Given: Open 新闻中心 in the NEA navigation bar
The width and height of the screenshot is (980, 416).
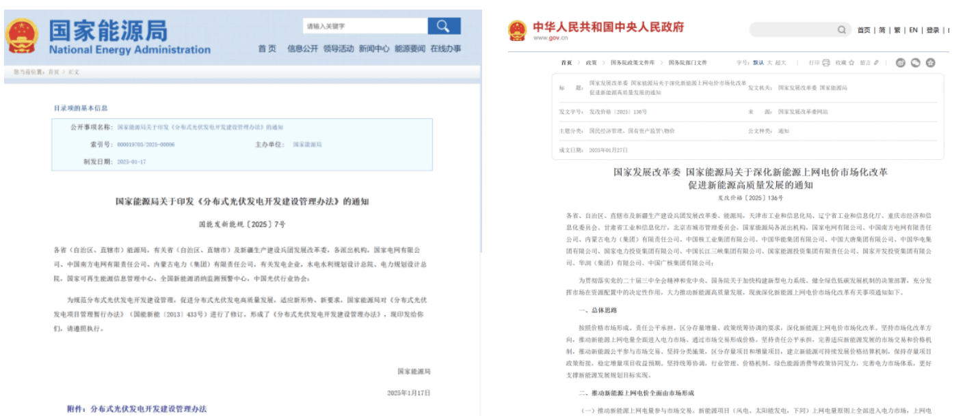Looking at the screenshot, I should 374,48.
